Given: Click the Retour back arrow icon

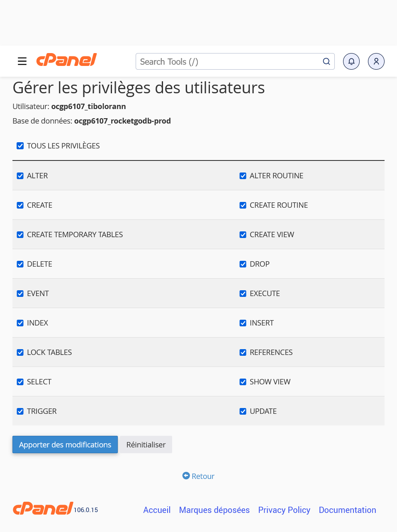Looking at the screenshot, I should [186, 476].
